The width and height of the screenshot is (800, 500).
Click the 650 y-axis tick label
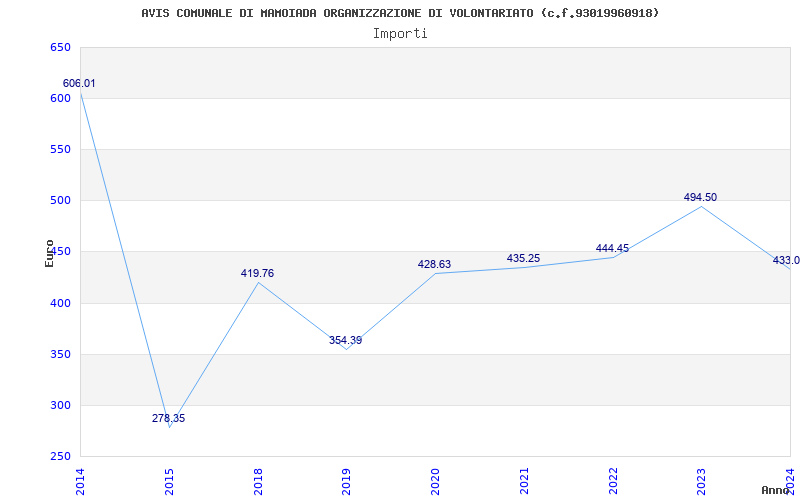coord(60,47)
